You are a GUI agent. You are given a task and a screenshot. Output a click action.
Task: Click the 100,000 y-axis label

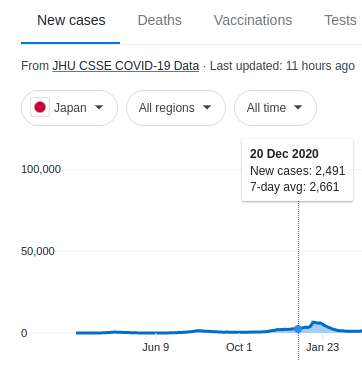[41, 169]
